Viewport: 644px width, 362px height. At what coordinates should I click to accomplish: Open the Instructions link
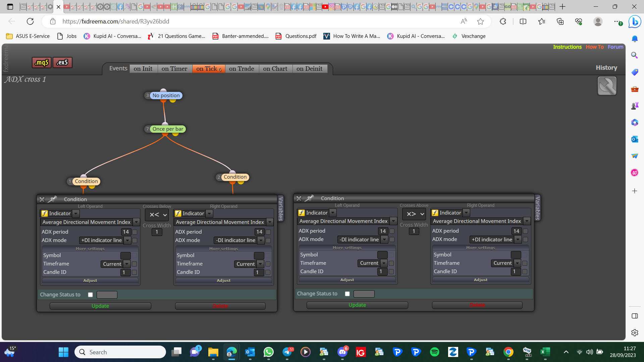click(567, 47)
